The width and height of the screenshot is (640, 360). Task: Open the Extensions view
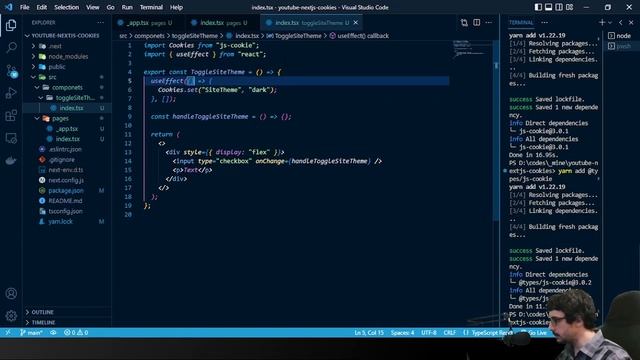coord(11,116)
